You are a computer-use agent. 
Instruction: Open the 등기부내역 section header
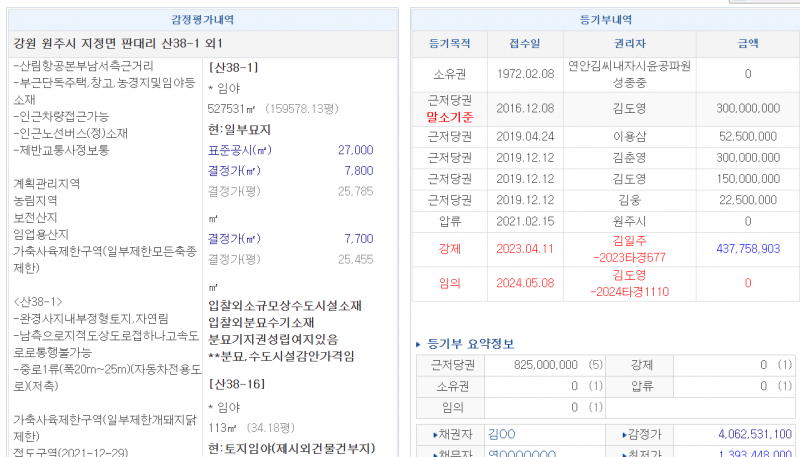(x=605, y=18)
